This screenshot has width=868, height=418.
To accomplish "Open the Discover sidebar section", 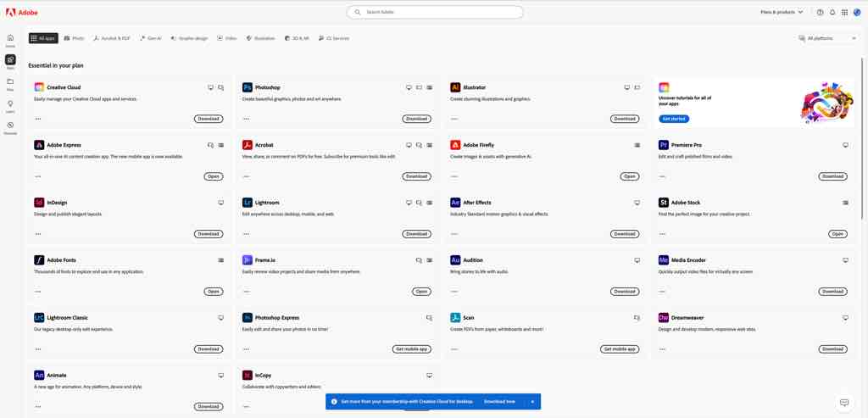I will (x=10, y=128).
